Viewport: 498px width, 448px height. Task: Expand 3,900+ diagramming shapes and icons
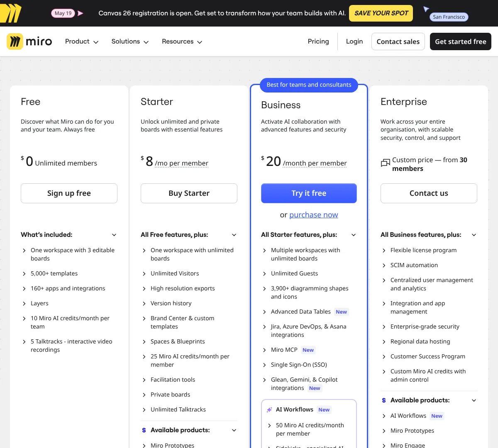[x=309, y=292]
